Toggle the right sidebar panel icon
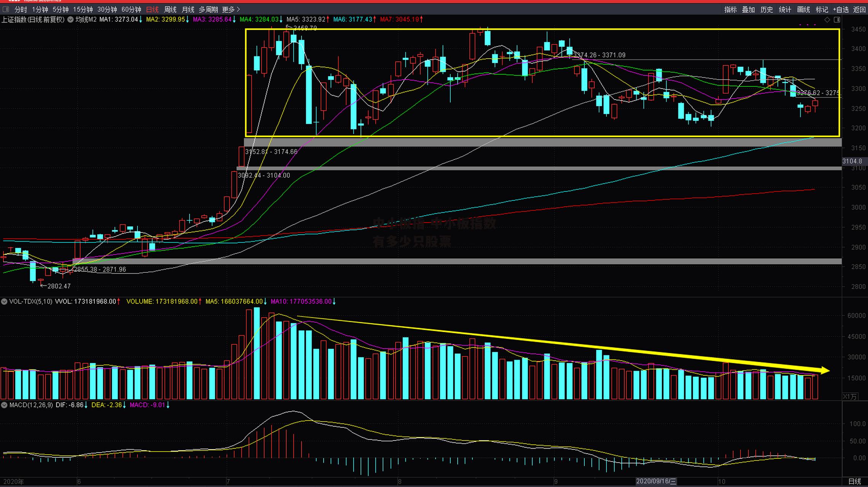The width and height of the screenshot is (868, 487). coord(837,20)
